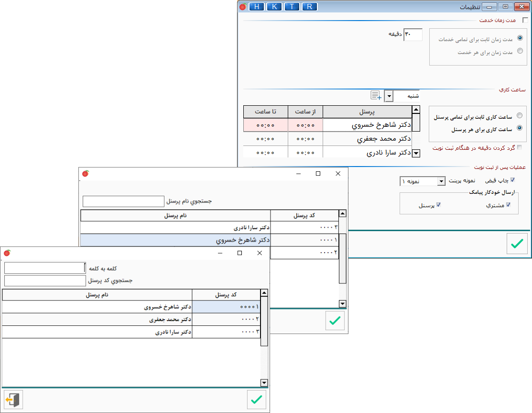Click the دقیقه duration input field
The width and height of the screenshot is (532, 413).
413,34
